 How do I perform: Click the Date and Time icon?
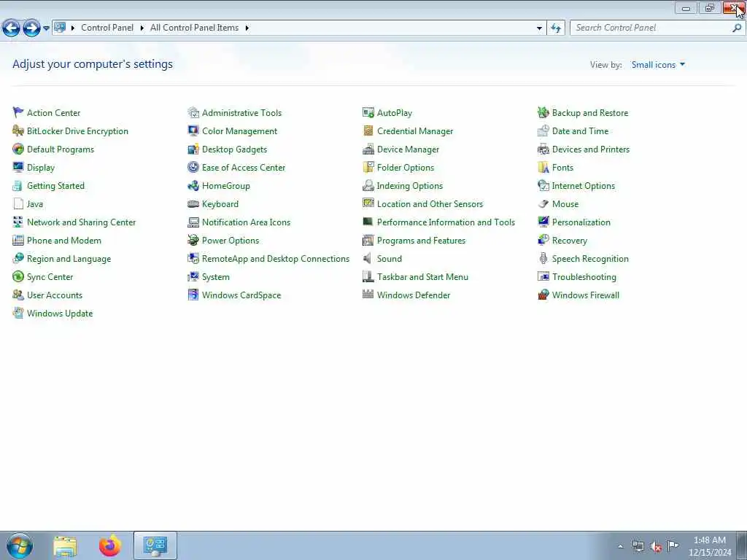[543, 131]
